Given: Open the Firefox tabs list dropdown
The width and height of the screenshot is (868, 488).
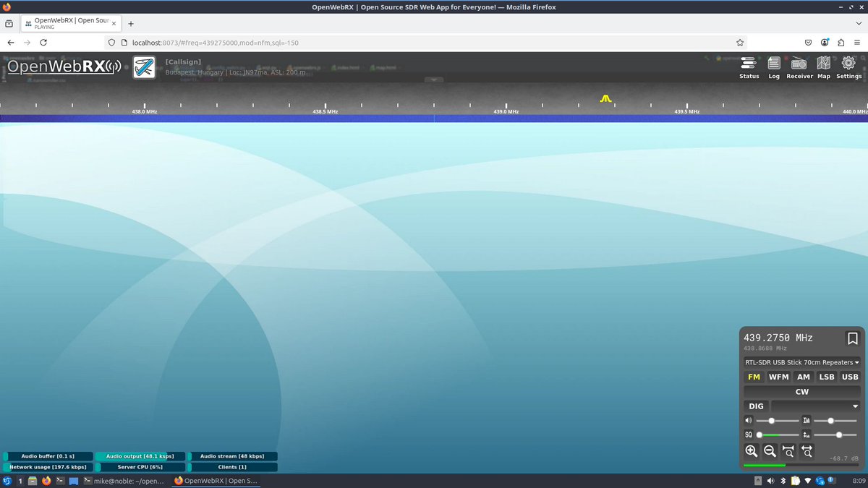Looking at the screenshot, I should [857, 24].
